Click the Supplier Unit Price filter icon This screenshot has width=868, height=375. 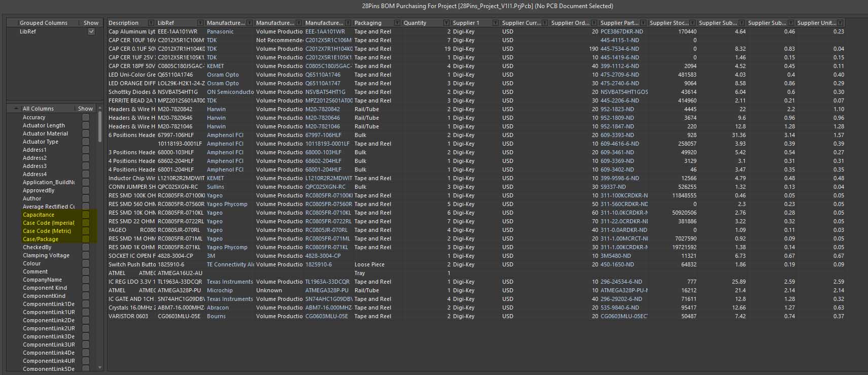point(840,23)
